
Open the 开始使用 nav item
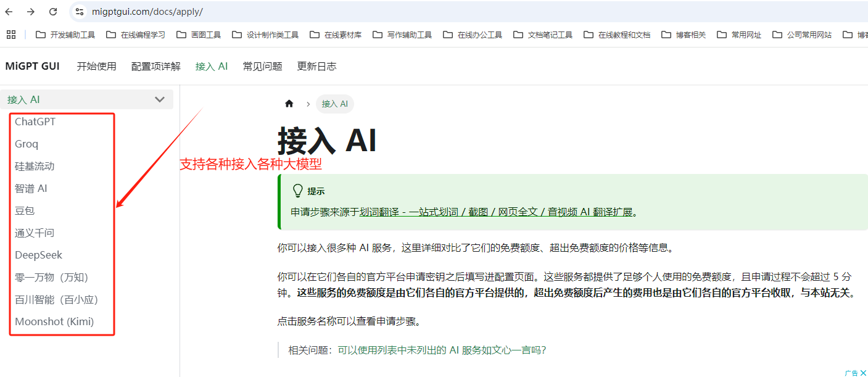[96, 66]
